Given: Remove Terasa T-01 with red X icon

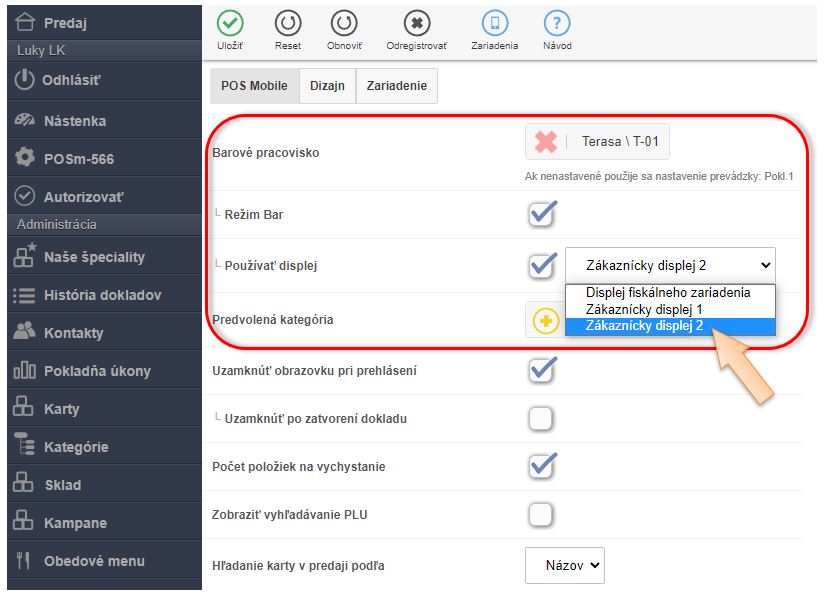Looking at the screenshot, I should (546, 142).
